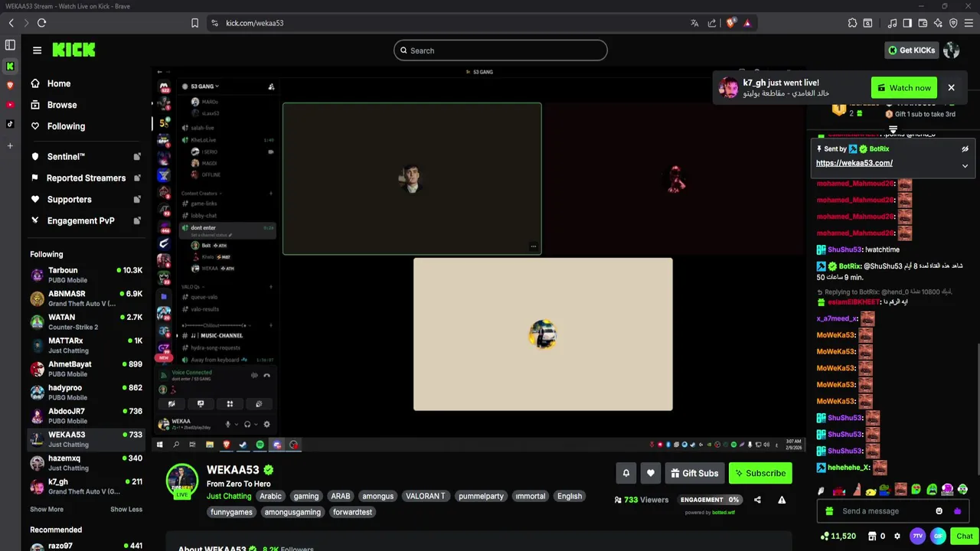Focus the Kick search field
980x551 pixels.
click(500, 51)
